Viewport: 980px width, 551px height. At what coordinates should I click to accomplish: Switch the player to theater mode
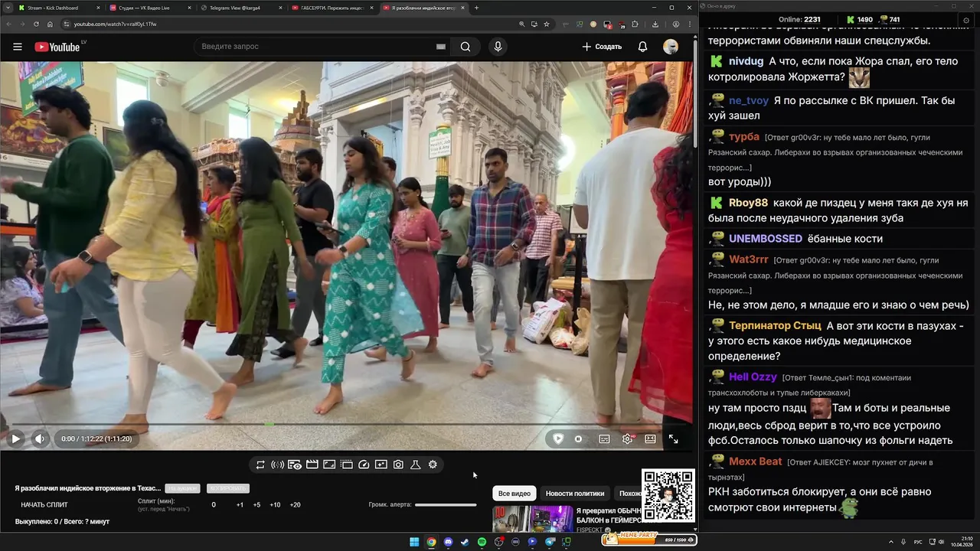point(650,439)
